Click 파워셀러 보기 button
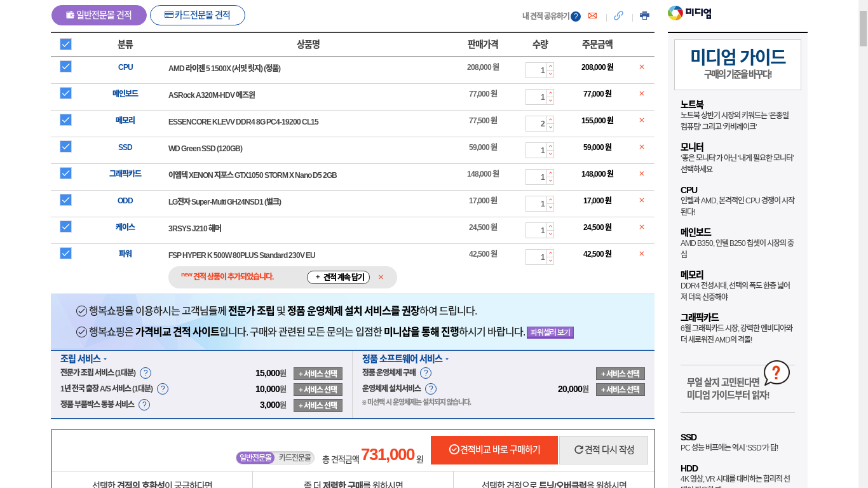868x488 pixels. pyautogui.click(x=550, y=332)
